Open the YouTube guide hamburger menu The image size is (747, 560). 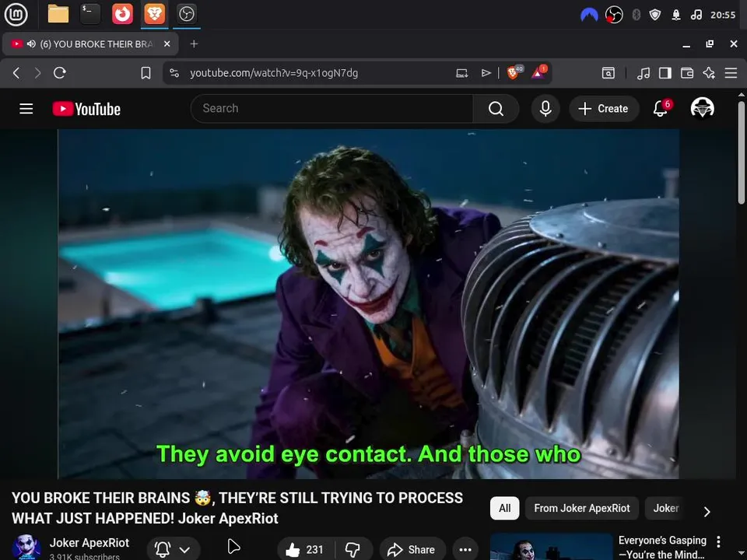26,109
